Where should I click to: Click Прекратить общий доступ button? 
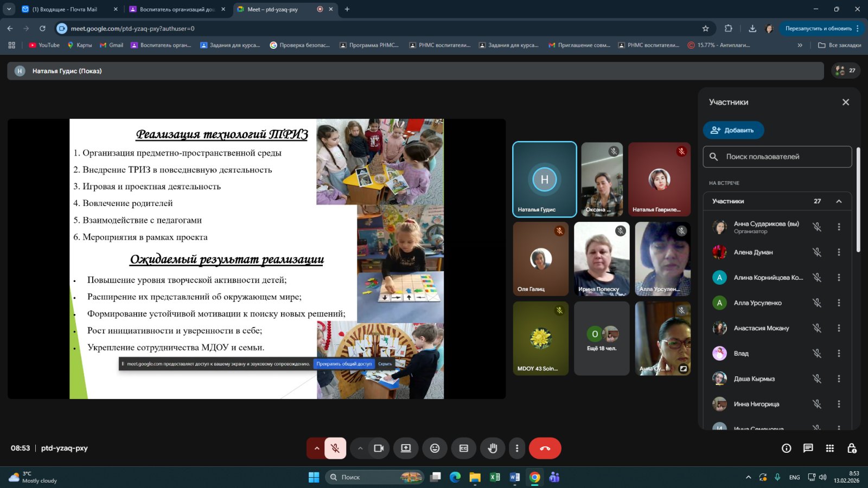coord(344,364)
